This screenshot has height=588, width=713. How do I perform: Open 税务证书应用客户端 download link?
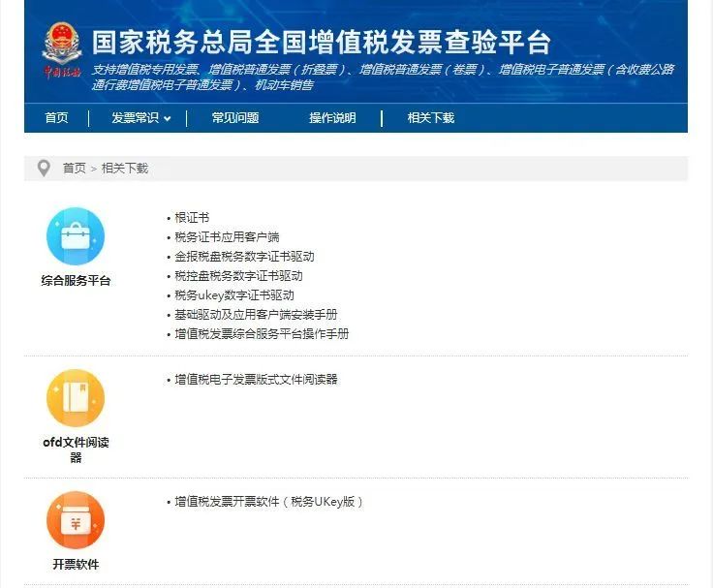click(227, 237)
